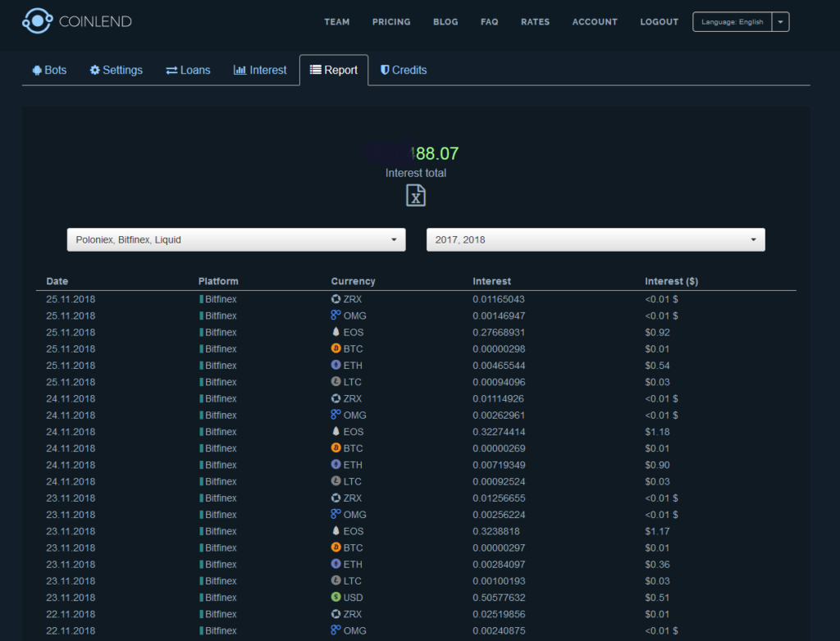Click the TEAM navigation link

coord(337,22)
